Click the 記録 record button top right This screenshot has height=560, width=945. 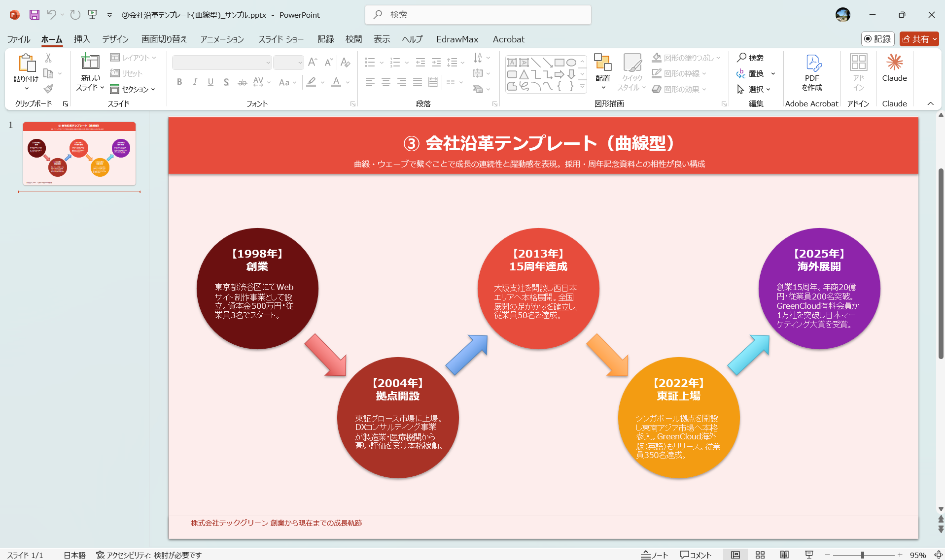pyautogui.click(x=878, y=39)
